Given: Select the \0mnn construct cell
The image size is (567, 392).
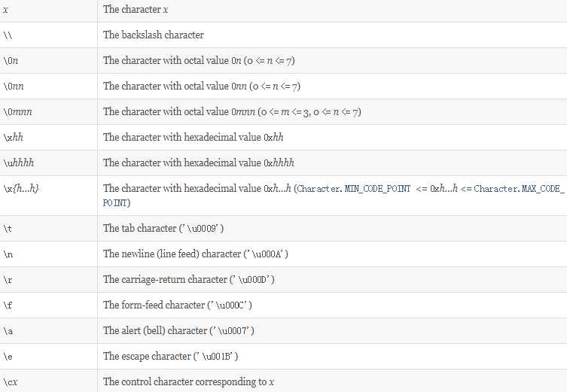Looking at the screenshot, I should point(15,111).
